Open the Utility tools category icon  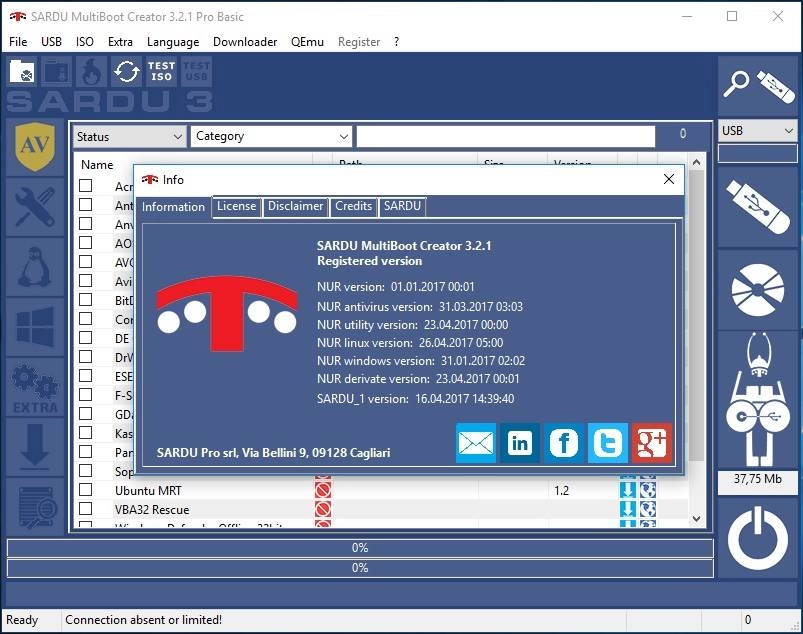tap(35, 207)
